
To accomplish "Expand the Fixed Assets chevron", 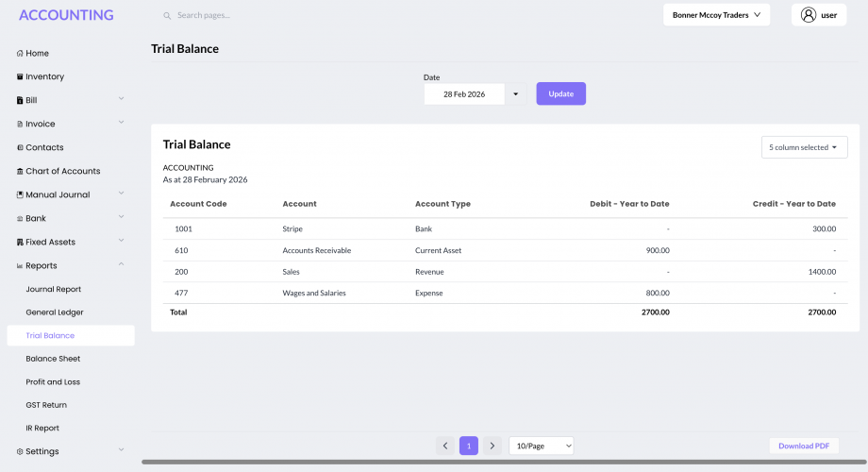I will pos(121,241).
